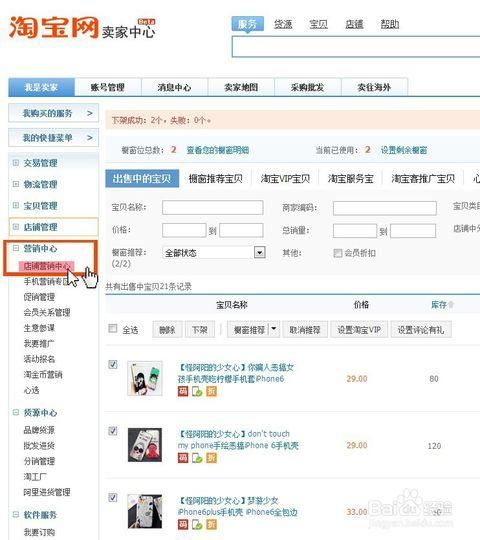480x540 pixels.
Task: Open 淘金币营销 in the sidebar
Action: 43,374
